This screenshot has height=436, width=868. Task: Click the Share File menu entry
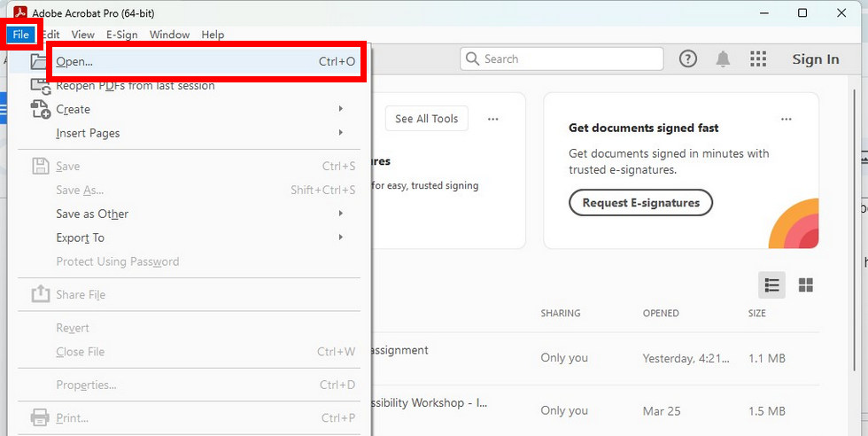[x=188, y=295]
